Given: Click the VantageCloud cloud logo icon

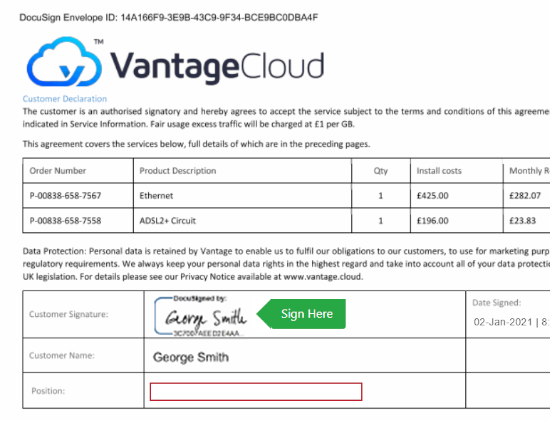Looking at the screenshot, I should (x=64, y=62).
